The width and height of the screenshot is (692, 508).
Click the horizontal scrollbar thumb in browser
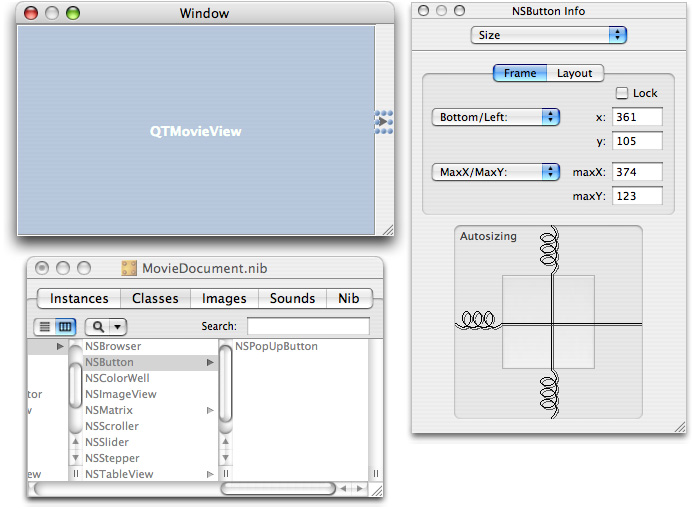(x=278, y=488)
